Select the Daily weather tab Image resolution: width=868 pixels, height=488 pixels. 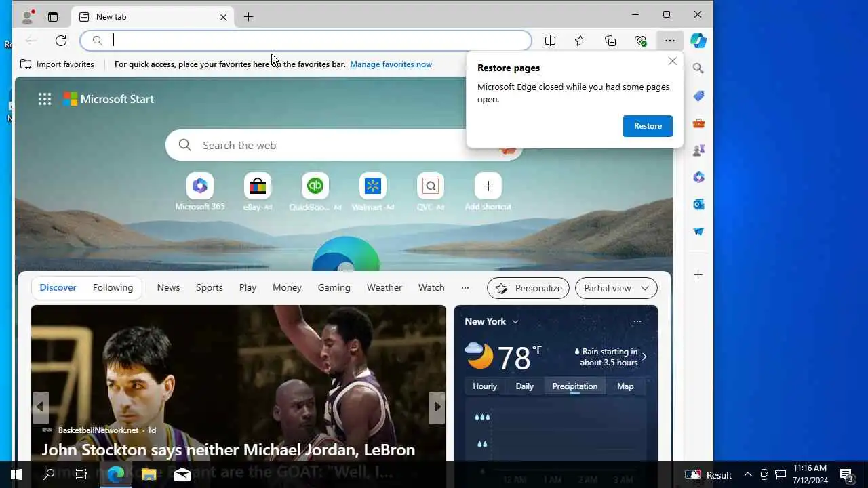(524, 386)
